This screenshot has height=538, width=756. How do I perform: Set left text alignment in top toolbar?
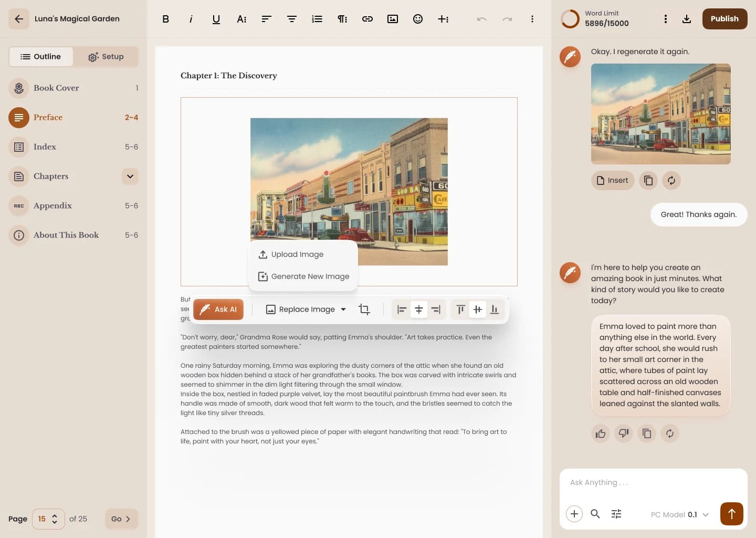click(x=267, y=19)
